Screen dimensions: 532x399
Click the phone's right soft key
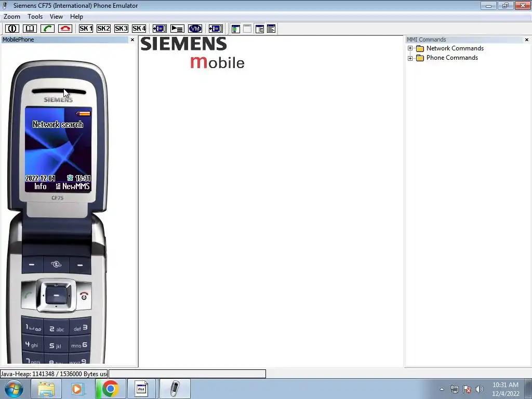pyautogui.click(x=81, y=264)
